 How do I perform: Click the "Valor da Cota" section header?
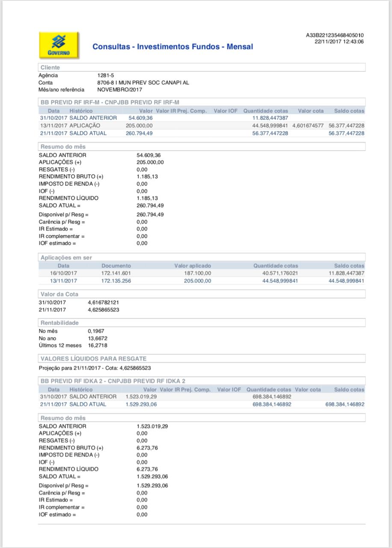tap(202, 295)
